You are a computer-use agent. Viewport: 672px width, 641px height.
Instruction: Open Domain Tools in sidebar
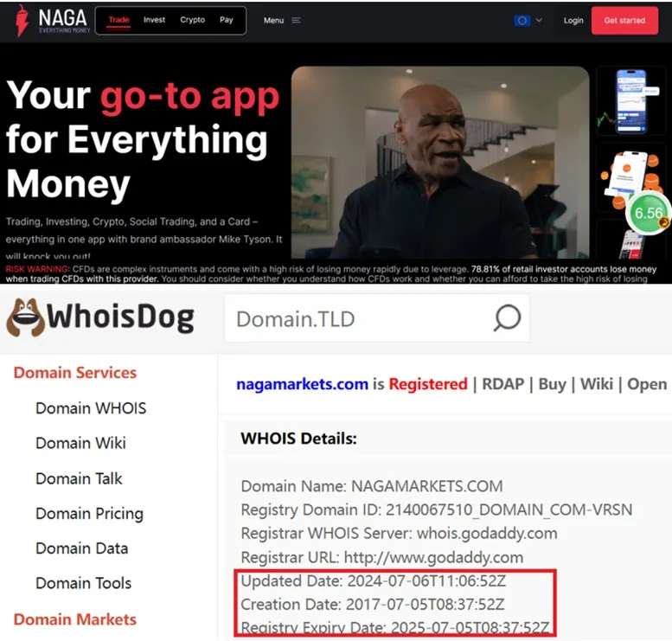click(x=84, y=583)
